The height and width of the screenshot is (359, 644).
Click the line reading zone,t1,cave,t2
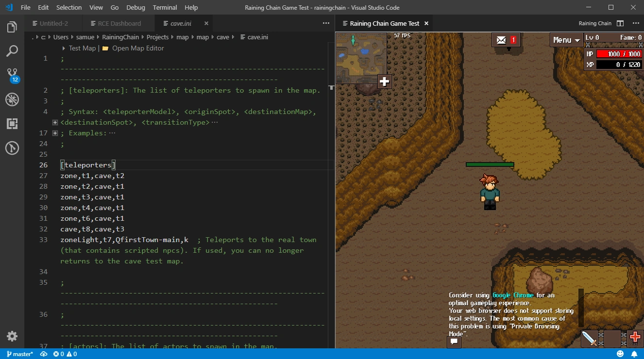pos(92,176)
